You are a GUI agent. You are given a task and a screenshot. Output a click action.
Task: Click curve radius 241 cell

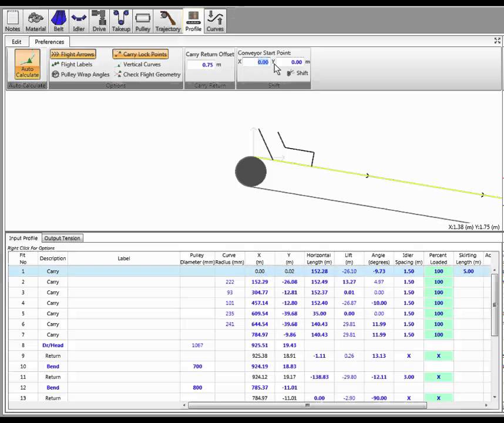[230, 324]
